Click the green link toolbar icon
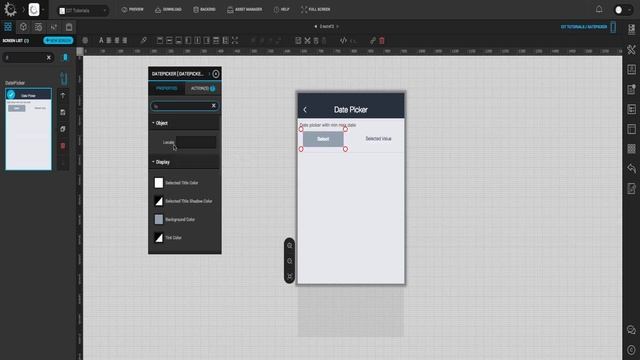This screenshot has height=360, width=640. [x=373, y=40]
